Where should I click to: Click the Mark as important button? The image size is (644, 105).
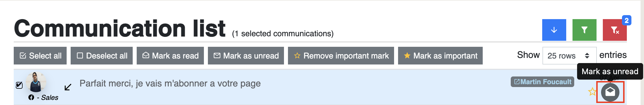(440, 56)
